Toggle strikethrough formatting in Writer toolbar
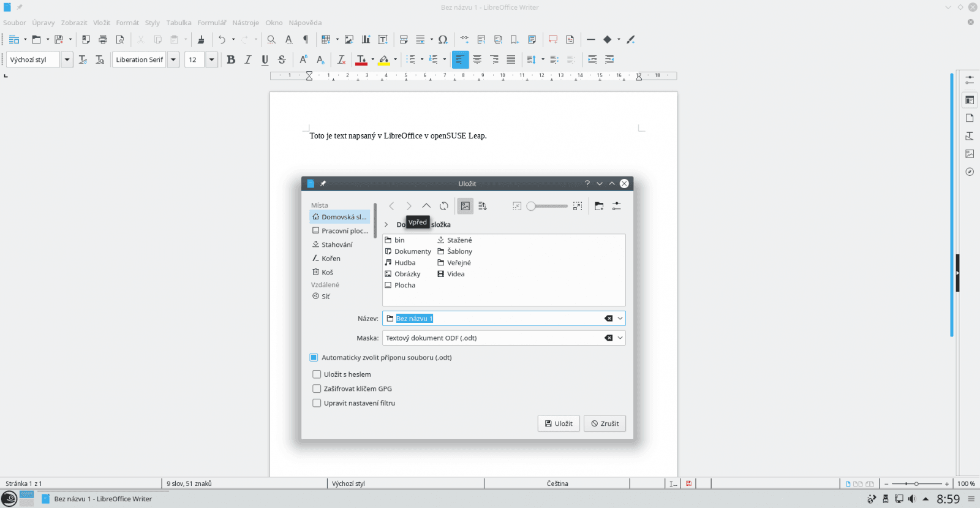Viewport: 980px width, 508px height. coord(282,59)
